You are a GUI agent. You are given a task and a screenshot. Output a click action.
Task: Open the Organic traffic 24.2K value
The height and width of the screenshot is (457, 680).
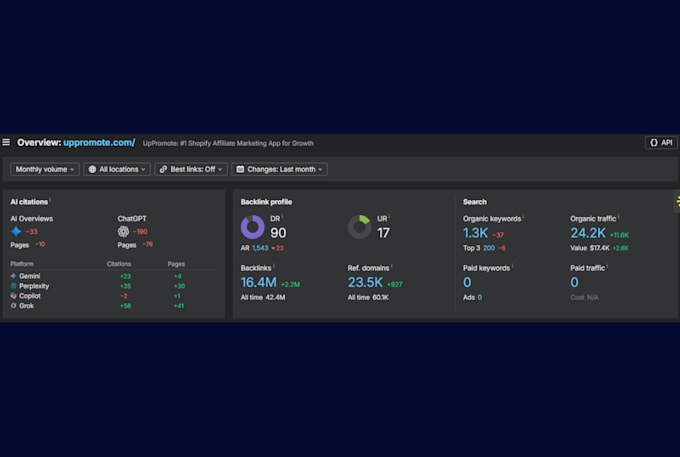click(588, 233)
